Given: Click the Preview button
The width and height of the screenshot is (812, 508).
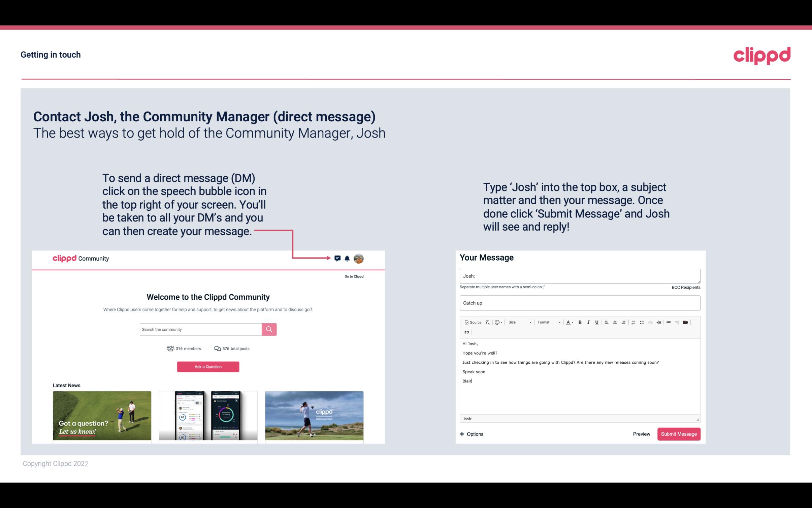Looking at the screenshot, I should pyautogui.click(x=641, y=434).
